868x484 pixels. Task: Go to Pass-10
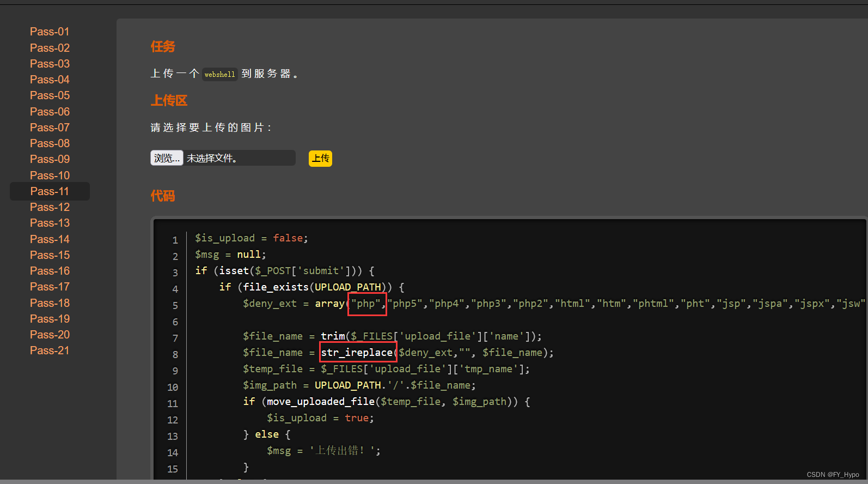pos(50,176)
